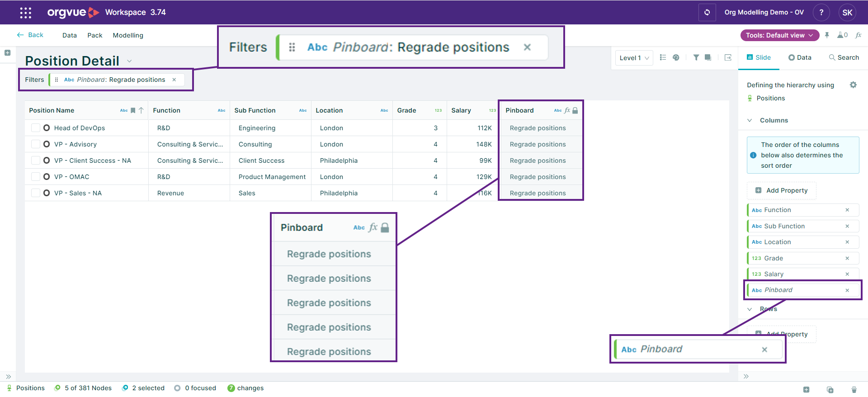Open the color palette icon in toolbar
The width and height of the screenshot is (868, 397).
676,57
